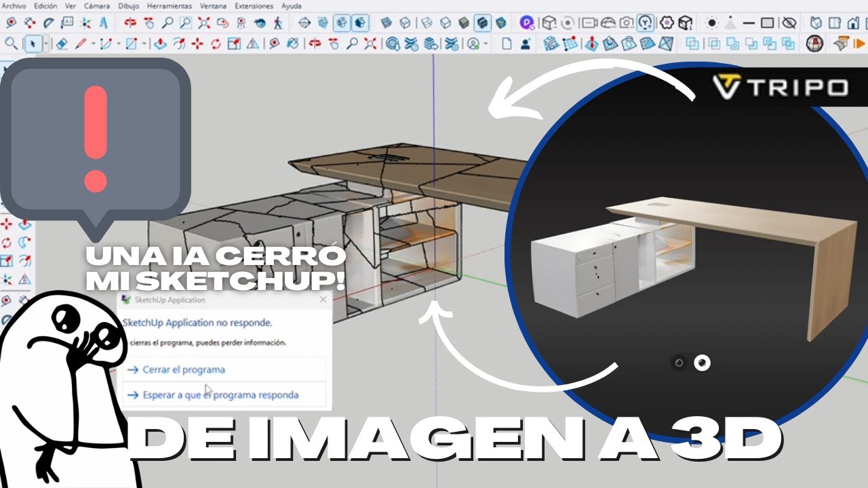Select the Push/Pull tool
This screenshot has height=488, width=868.
tap(160, 44)
